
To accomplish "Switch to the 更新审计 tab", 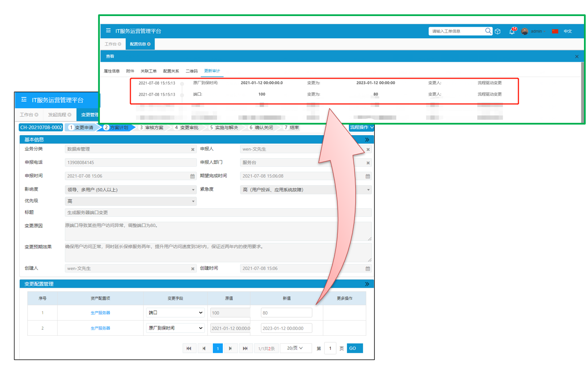I will [212, 71].
